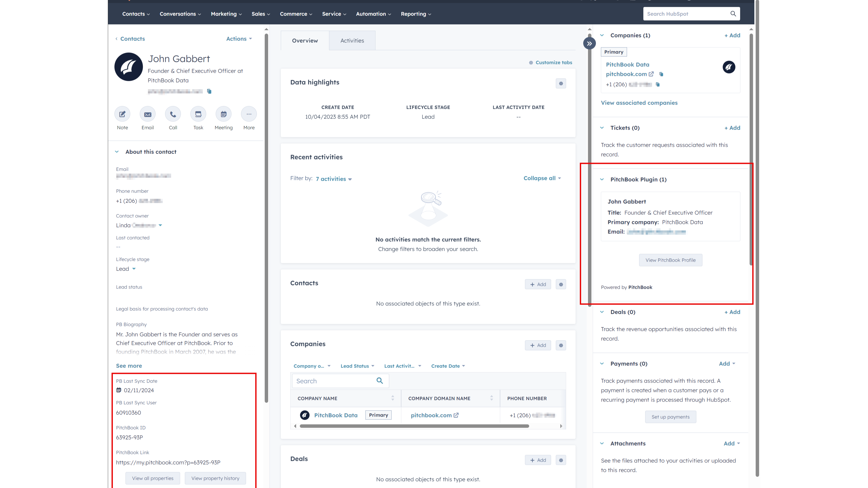The height and width of the screenshot is (488, 868).
Task: Open Deals card settings gear
Action: click(561, 460)
